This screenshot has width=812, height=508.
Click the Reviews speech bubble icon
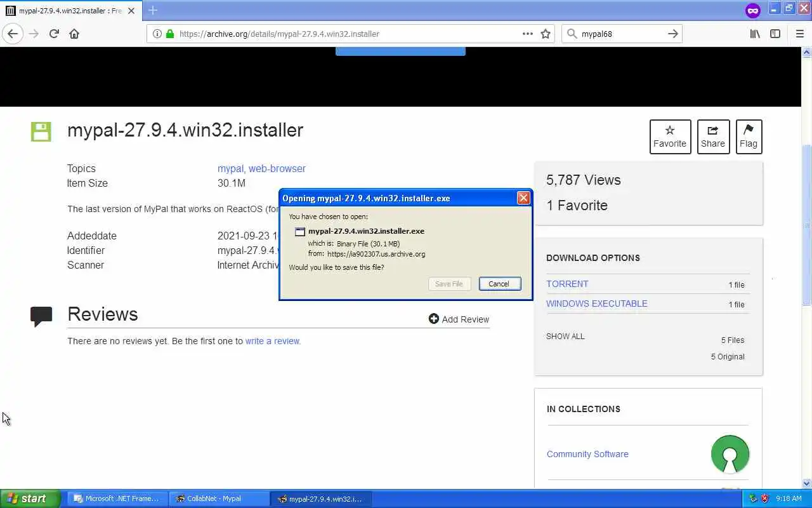coord(41,316)
